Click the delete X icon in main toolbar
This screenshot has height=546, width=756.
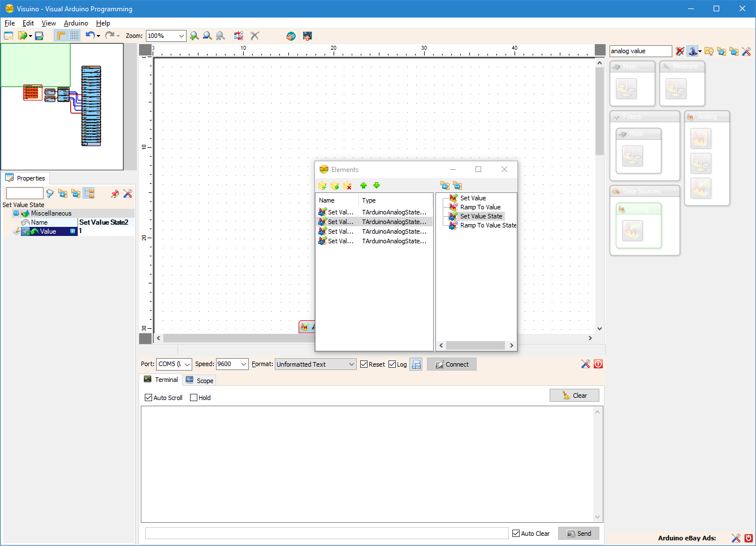pos(255,36)
